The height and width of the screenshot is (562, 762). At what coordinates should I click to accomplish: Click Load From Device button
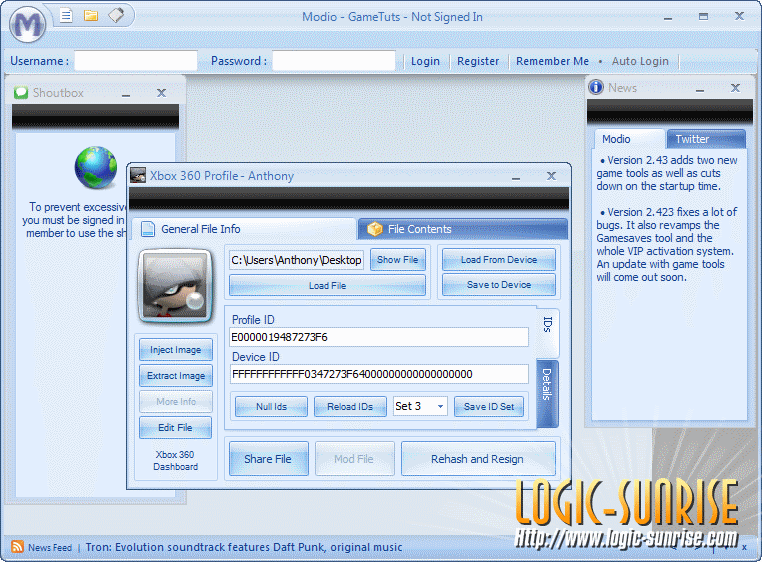coord(499,260)
